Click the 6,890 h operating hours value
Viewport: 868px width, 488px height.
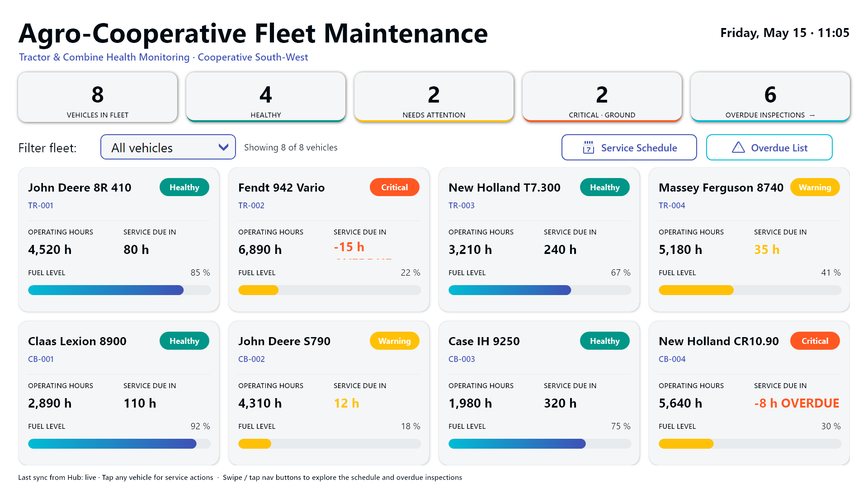pyautogui.click(x=260, y=250)
